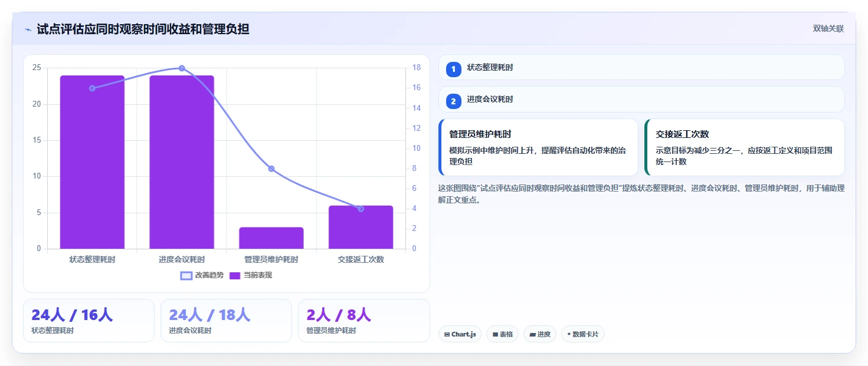This screenshot has width=868, height=366.
Task: Click the left axis value 15
Action: point(37,140)
